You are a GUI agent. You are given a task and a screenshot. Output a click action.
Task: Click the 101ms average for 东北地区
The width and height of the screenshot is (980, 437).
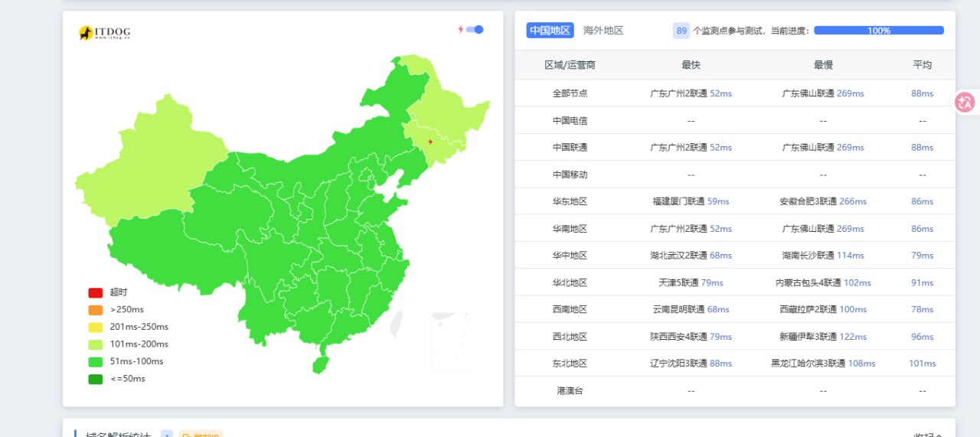tap(923, 364)
